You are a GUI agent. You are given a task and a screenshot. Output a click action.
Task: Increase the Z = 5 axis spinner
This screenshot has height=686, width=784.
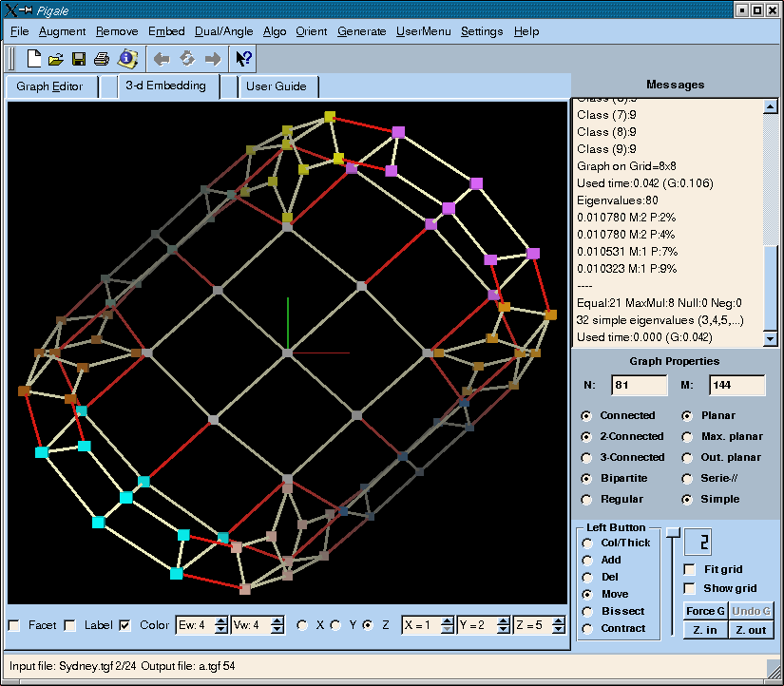tap(560, 620)
